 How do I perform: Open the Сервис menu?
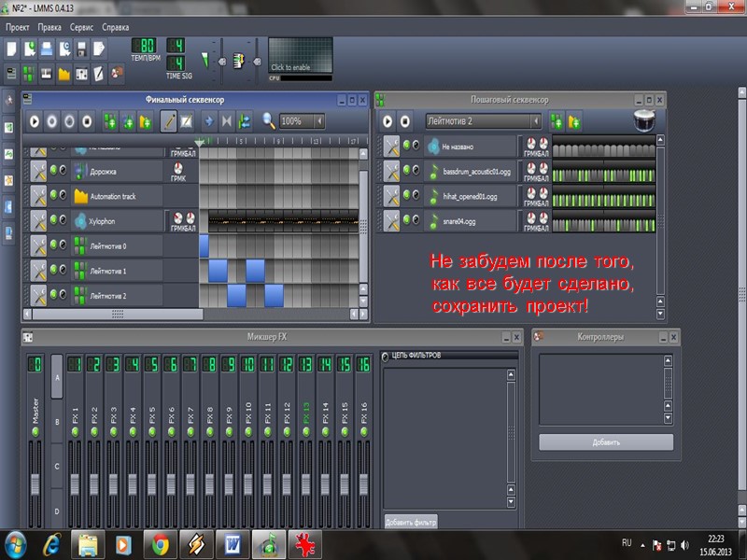click(x=81, y=27)
